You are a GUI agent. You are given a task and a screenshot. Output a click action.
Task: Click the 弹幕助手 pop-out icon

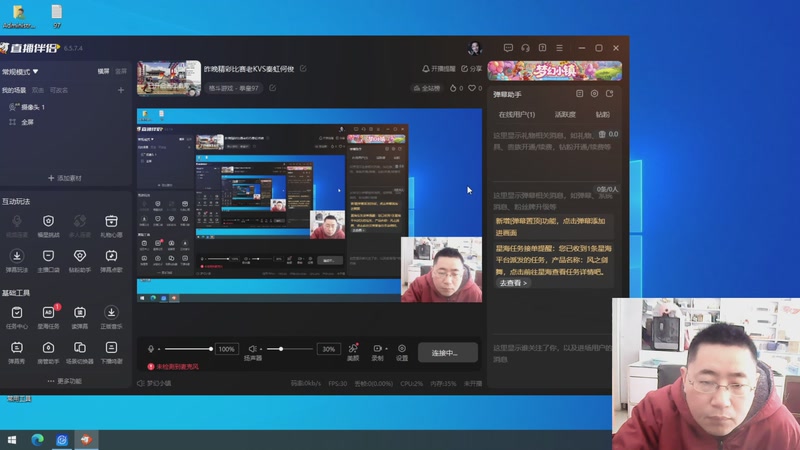[610, 94]
